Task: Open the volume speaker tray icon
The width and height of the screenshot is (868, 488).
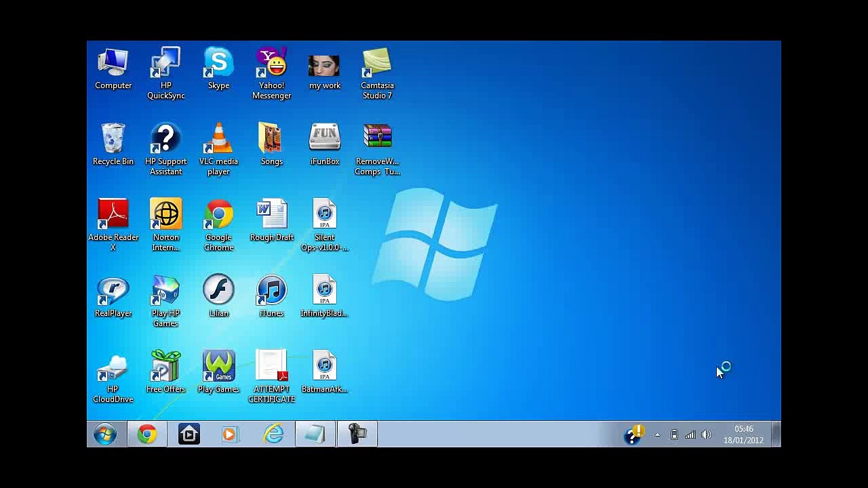Action: coord(707,435)
